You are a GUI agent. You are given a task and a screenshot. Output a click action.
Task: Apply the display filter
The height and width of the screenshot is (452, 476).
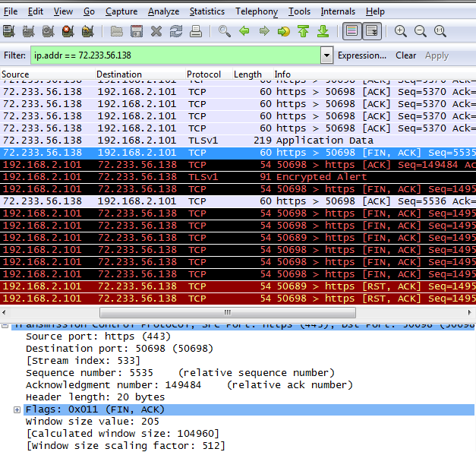(437, 55)
